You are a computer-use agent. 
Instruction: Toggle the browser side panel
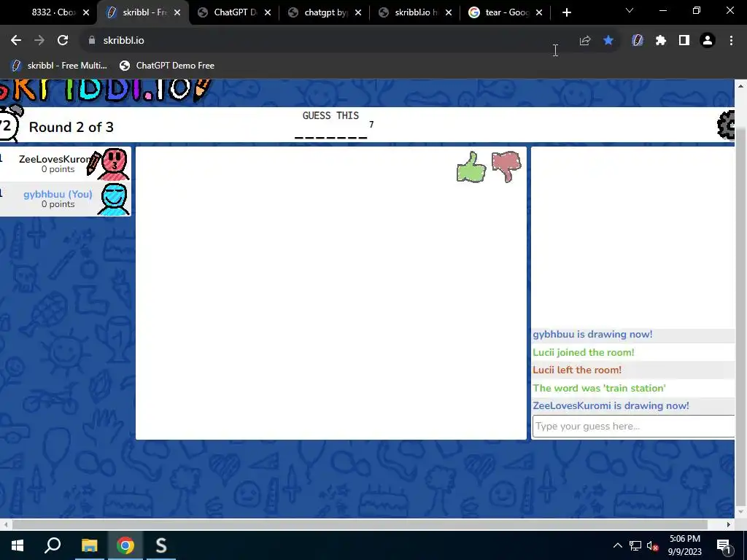[x=684, y=41]
